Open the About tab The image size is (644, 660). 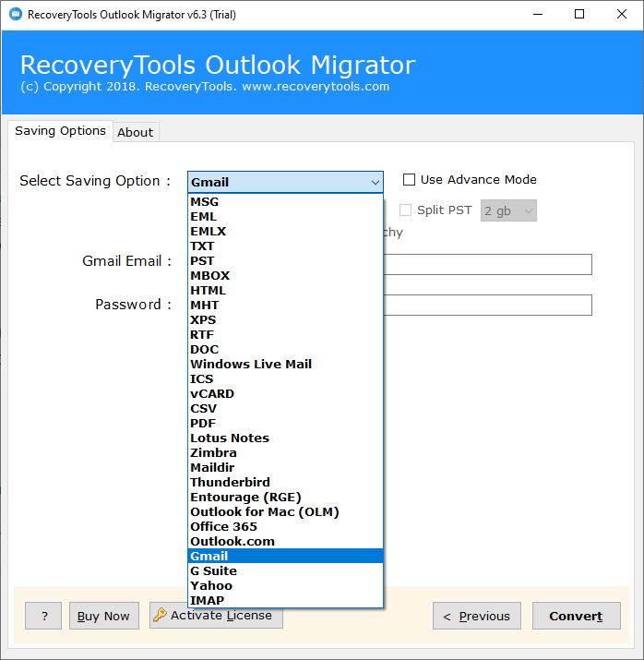pos(136,132)
